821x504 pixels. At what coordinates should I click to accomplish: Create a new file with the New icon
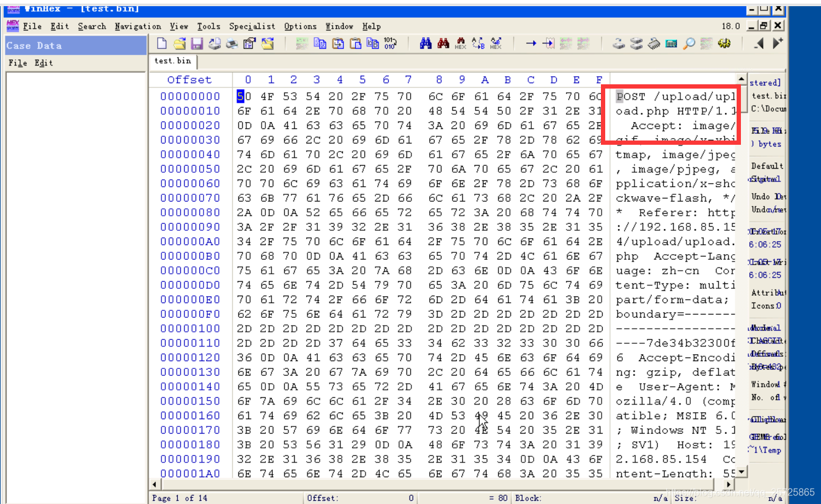point(162,43)
